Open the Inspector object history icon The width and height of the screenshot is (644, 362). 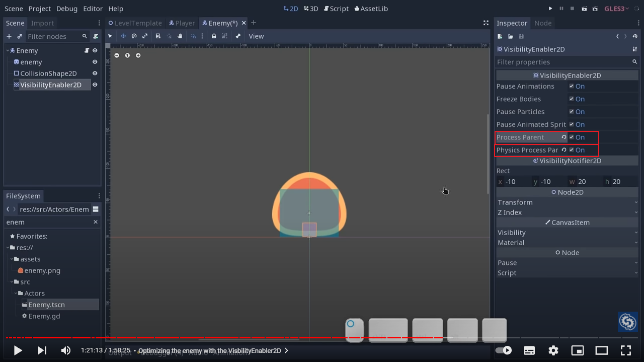[635, 36]
